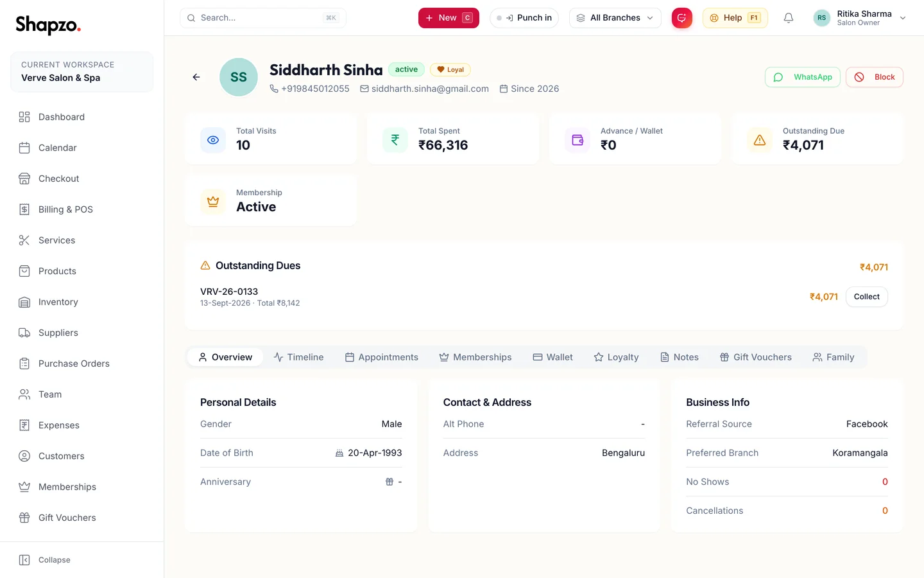Screen dimensions: 924x578
Task: Open the Wallet tab
Action: [x=552, y=357]
